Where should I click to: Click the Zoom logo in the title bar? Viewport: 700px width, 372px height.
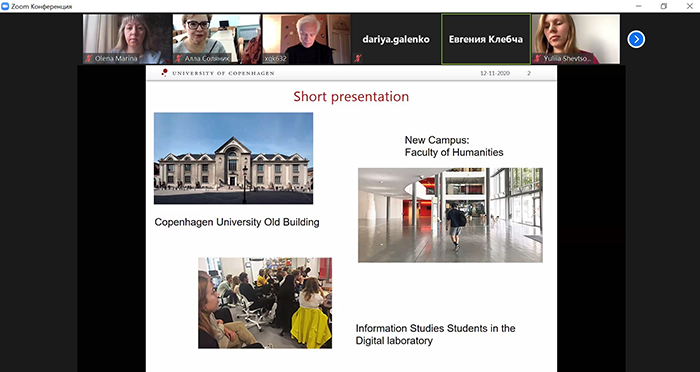(x=5, y=6)
